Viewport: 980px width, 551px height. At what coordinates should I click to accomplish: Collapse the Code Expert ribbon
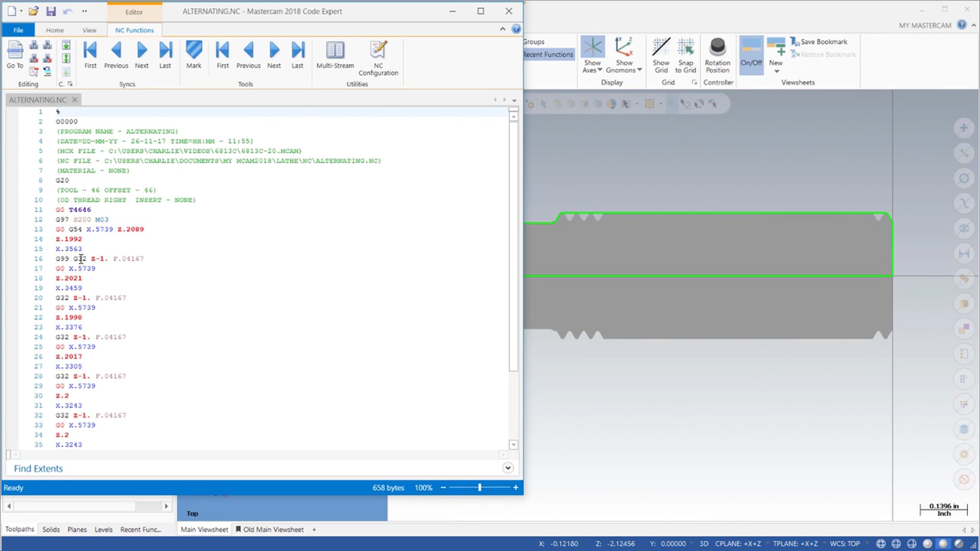point(503,29)
